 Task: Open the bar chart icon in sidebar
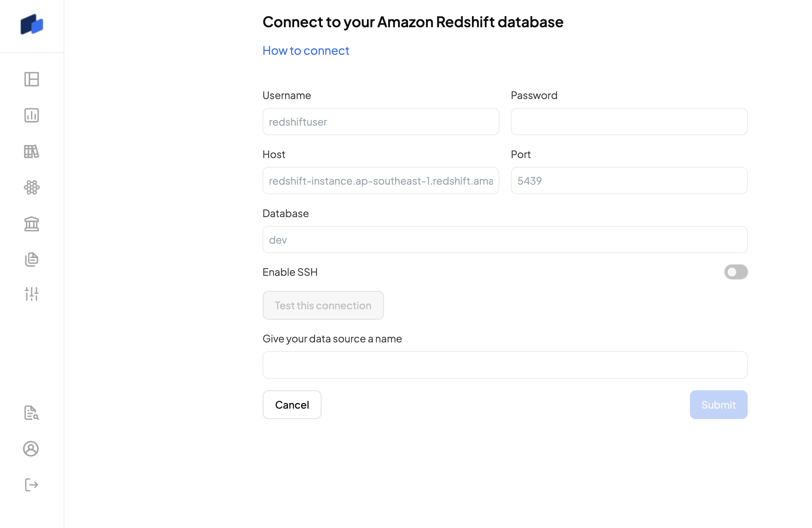point(32,115)
